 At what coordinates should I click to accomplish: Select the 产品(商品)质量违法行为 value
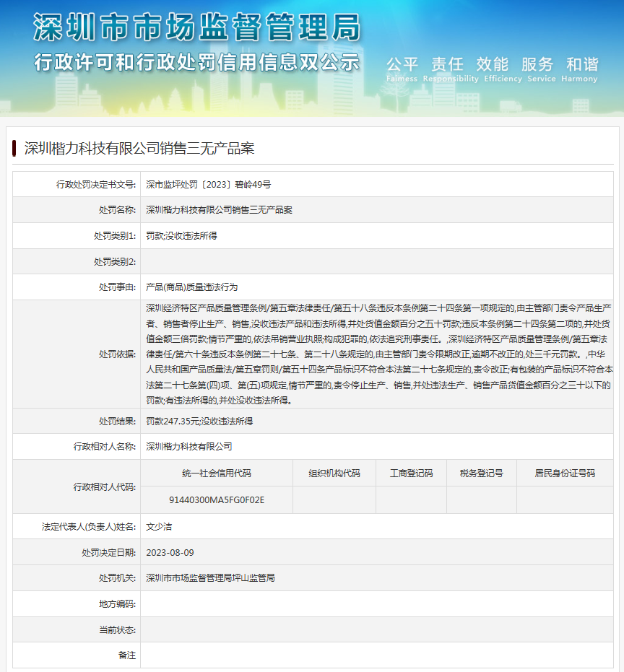point(191,287)
